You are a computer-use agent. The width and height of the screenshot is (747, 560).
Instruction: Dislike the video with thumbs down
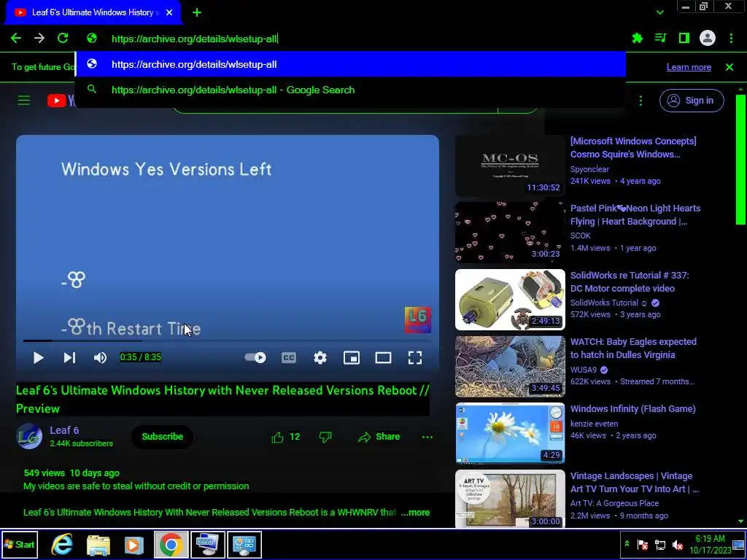point(325,437)
